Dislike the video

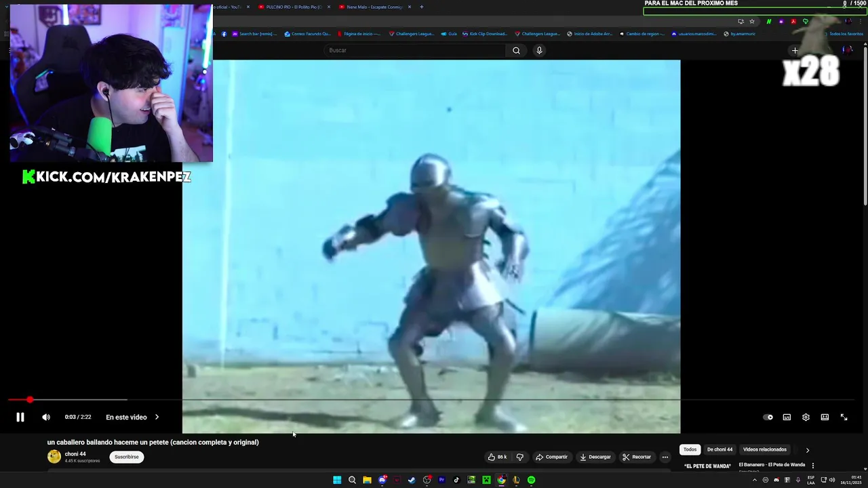tap(520, 457)
